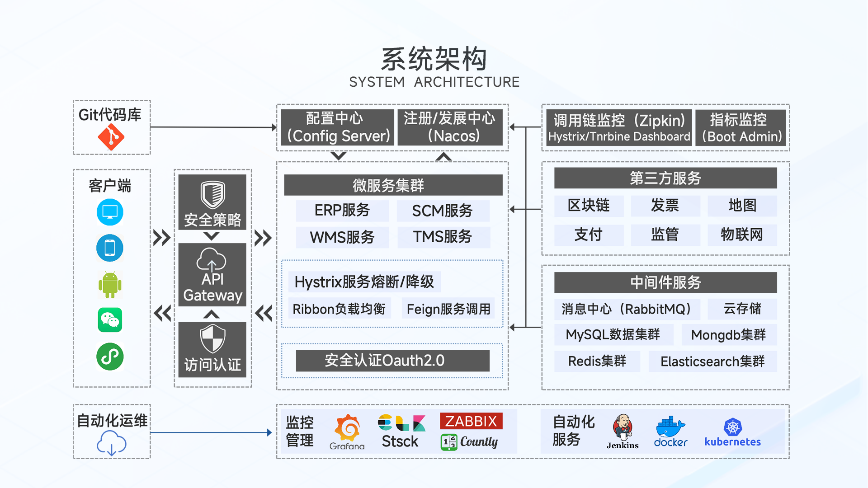Viewport: 868px width, 488px height.
Task: Click the down chevron below security policy shield
Action: 212,236
